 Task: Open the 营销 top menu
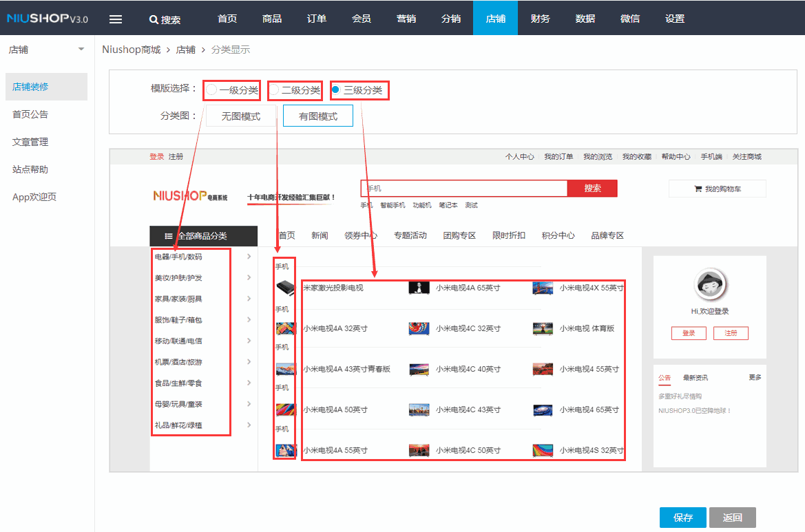click(x=406, y=19)
